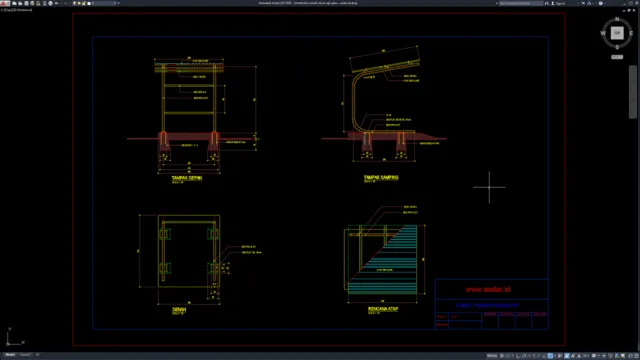Image resolution: width=640 pixels, height=360 pixels.
Task: Switch to the Layout1 tab
Action: [x=25, y=355]
